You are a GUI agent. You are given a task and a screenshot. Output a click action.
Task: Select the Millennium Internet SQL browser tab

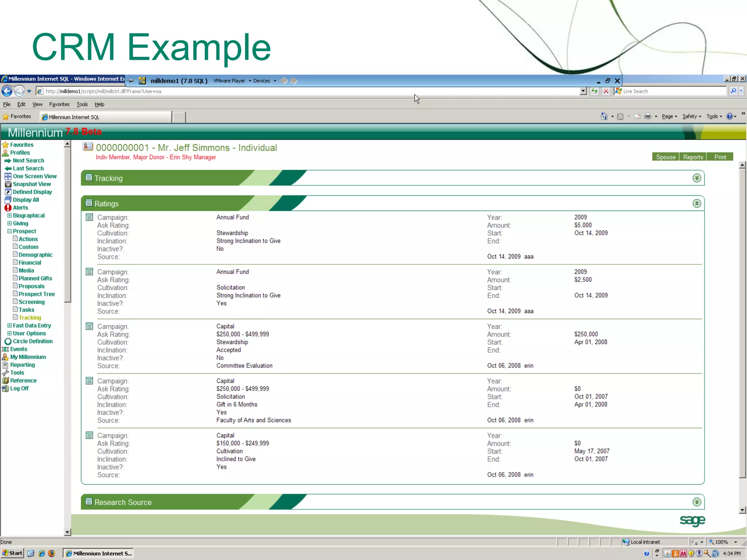point(106,117)
